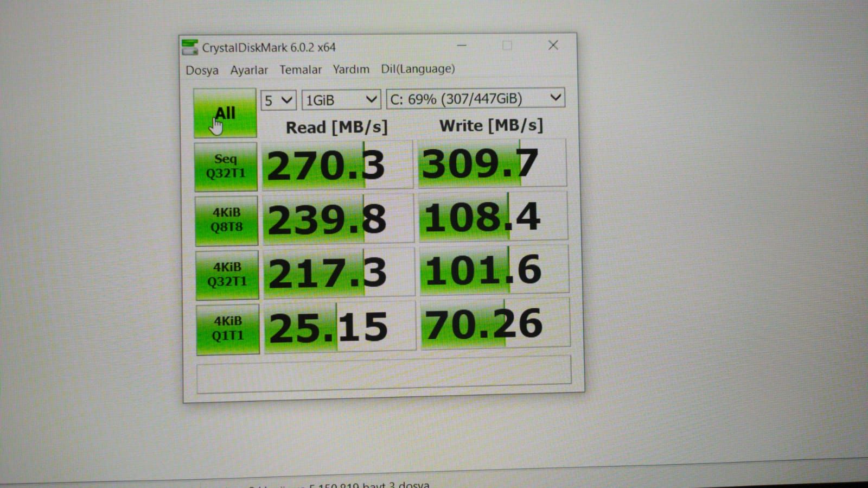Start the 4KiB Q8T8 test
The image size is (868, 488).
227,220
